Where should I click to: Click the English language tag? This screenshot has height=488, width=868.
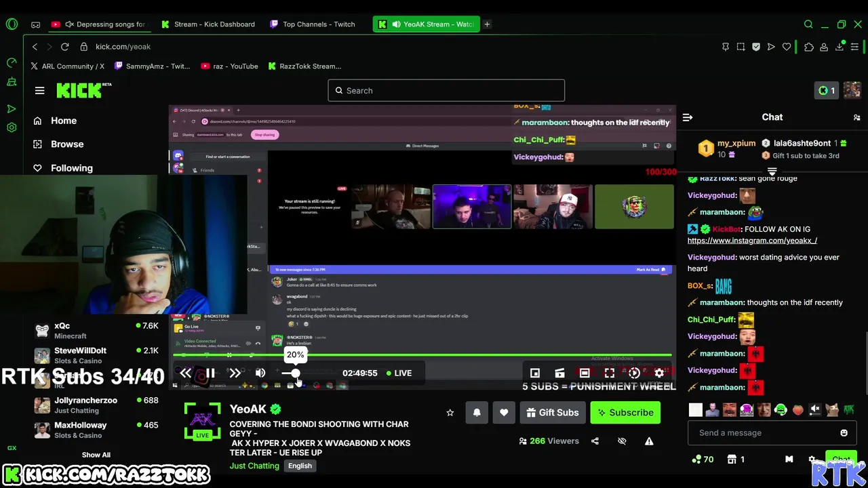tap(300, 466)
